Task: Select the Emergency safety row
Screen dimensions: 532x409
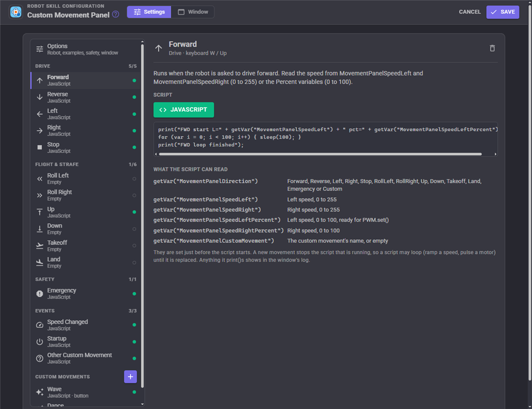Action: click(x=86, y=293)
